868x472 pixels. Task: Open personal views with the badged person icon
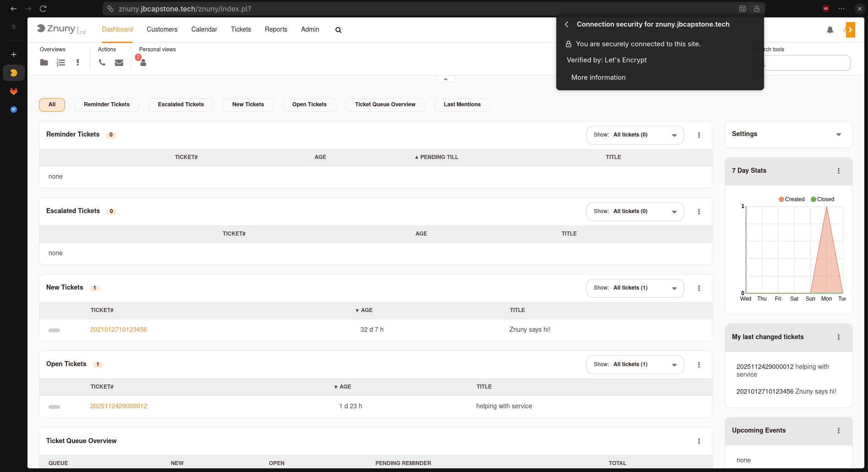(x=143, y=63)
